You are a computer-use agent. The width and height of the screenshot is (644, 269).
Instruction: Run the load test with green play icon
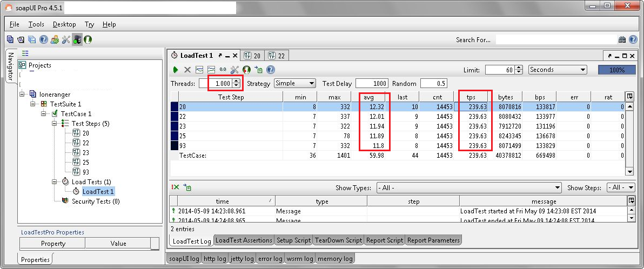click(x=176, y=70)
